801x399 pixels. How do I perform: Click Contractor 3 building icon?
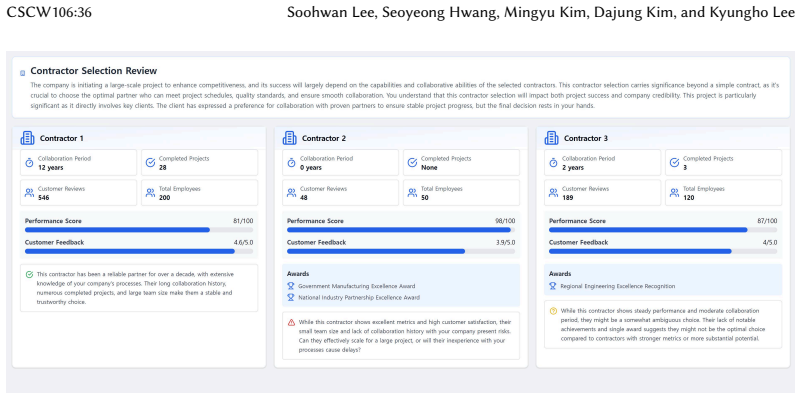pos(551,138)
